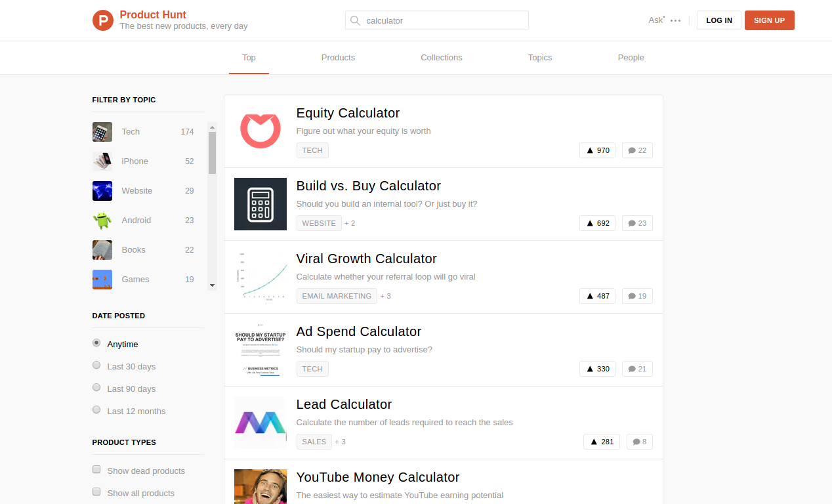Enable the Show dead products checkbox
This screenshot has height=504, width=832.
[96, 470]
